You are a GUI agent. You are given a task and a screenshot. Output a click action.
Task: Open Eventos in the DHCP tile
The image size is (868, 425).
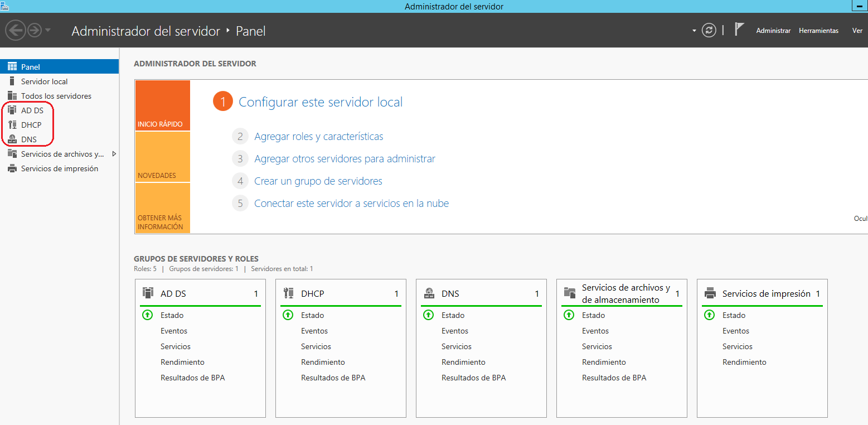coord(314,331)
